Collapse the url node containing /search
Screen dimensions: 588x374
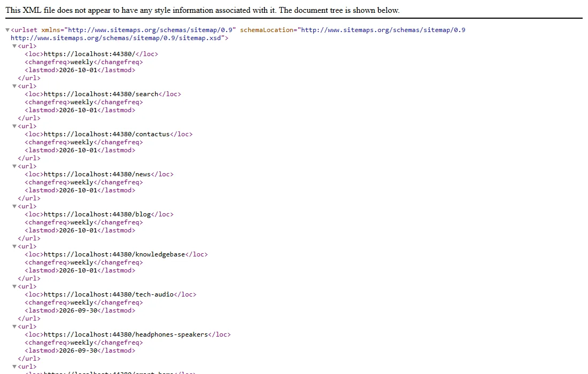click(x=14, y=86)
